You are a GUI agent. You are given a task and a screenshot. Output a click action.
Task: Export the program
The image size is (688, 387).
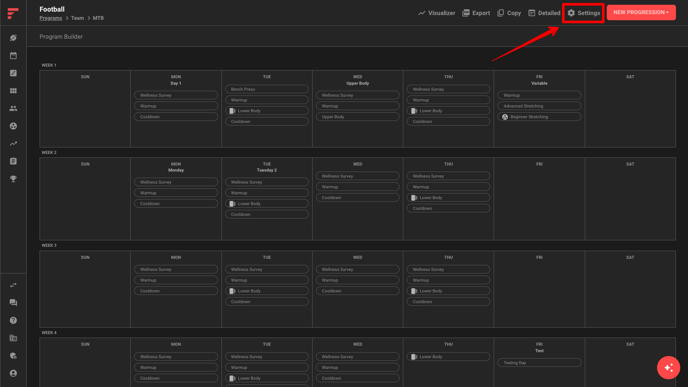[476, 13]
